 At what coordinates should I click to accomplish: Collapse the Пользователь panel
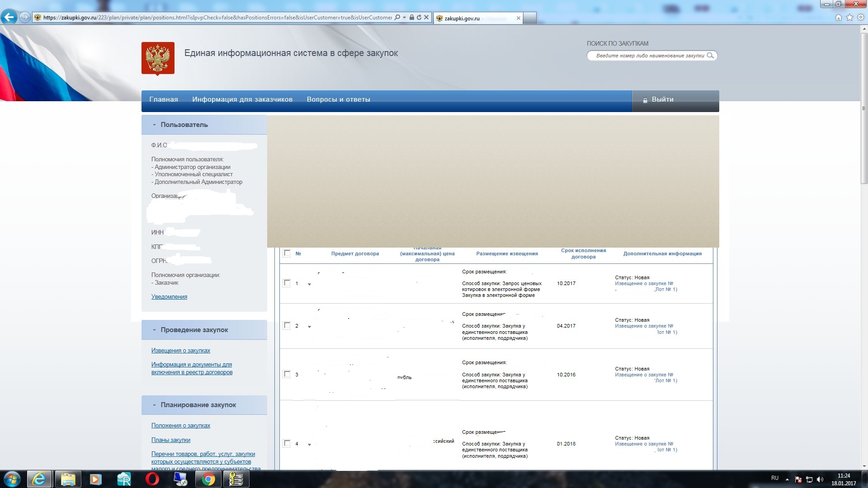point(154,125)
